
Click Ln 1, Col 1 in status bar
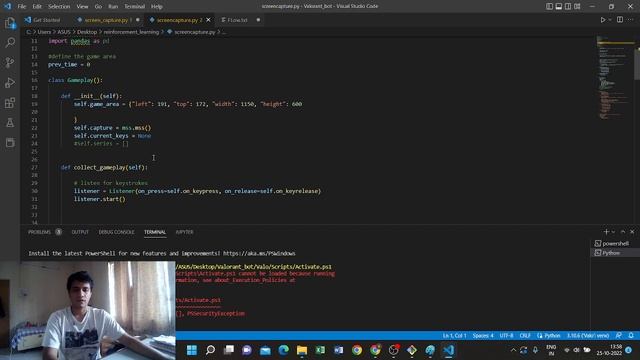454,336
